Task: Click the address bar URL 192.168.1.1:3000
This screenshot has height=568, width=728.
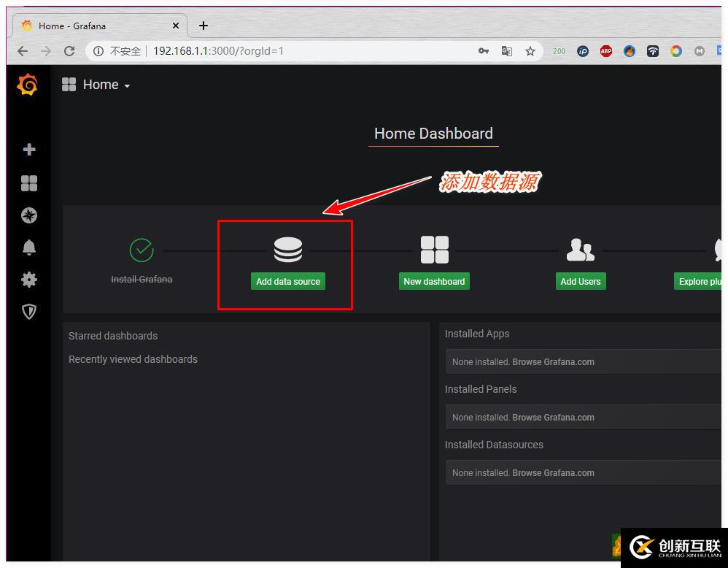Action: 218,51
